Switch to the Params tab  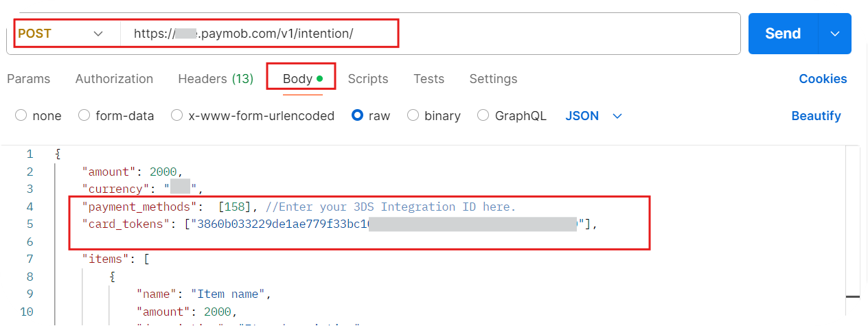[x=28, y=79]
